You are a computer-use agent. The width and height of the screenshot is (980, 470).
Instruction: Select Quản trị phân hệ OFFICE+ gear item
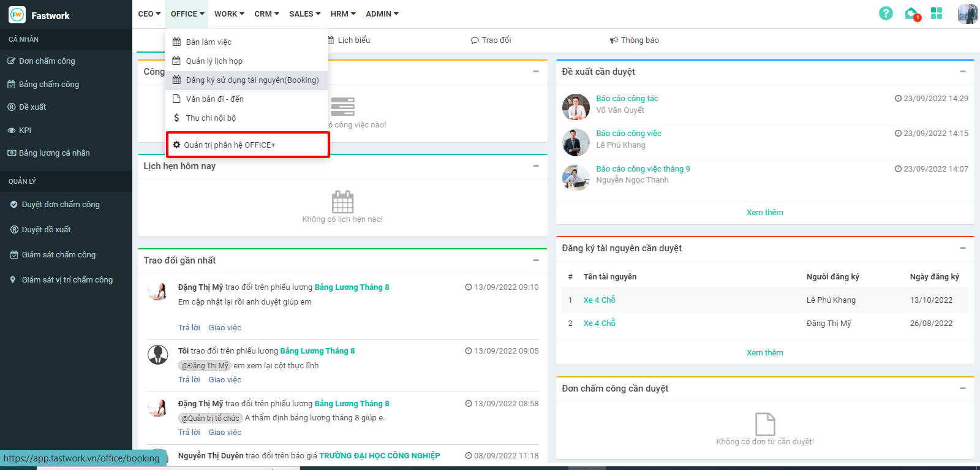pos(229,145)
